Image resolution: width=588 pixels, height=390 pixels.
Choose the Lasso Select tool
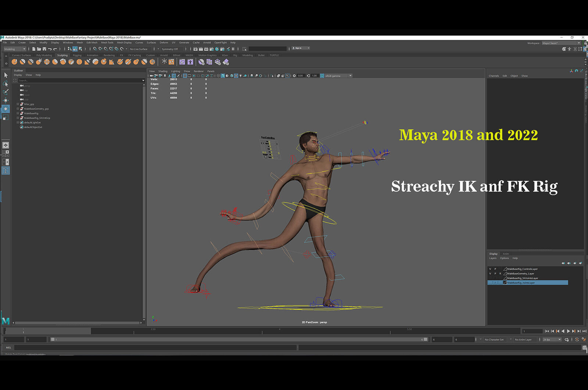click(x=6, y=84)
